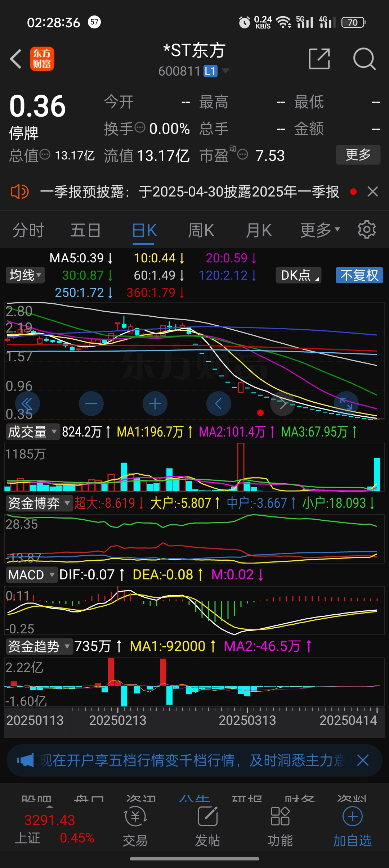Image resolution: width=389 pixels, height=868 pixels.
Task: Open the 均线 indicator dropdown
Action: pos(25,275)
